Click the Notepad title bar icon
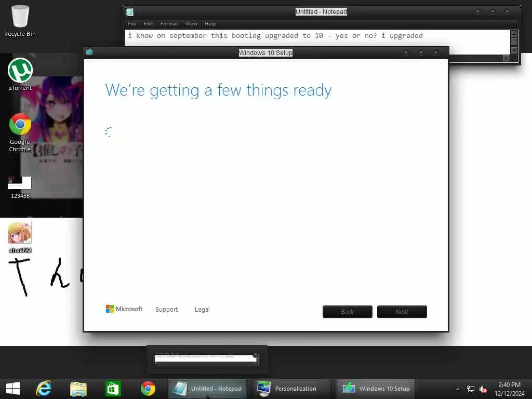The width and height of the screenshot is (532, 399). [x=129, y=12]
